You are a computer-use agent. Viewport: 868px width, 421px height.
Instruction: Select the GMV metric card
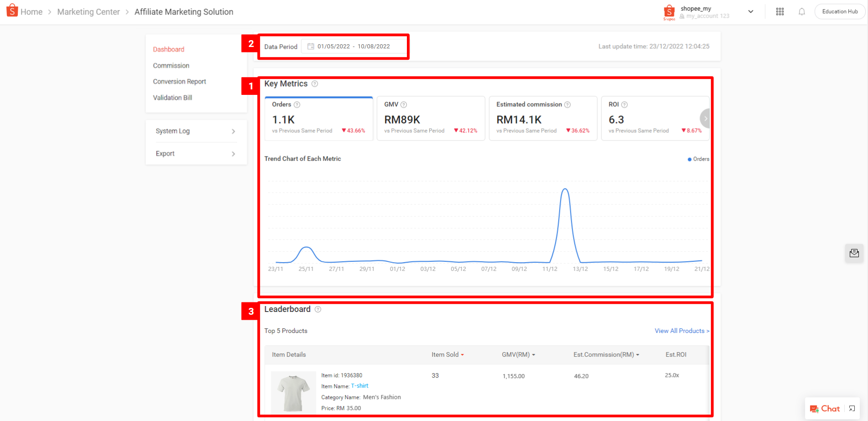[431, 118]
